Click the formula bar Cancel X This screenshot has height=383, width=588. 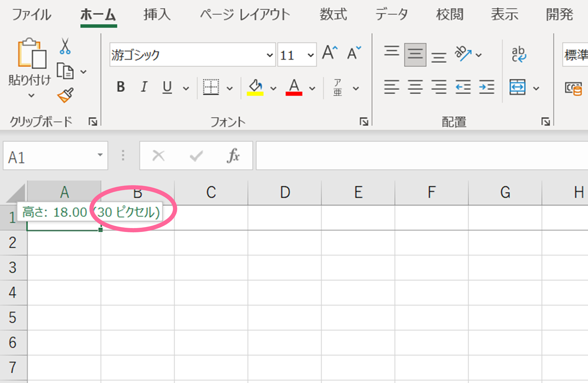tap(158, 156)
